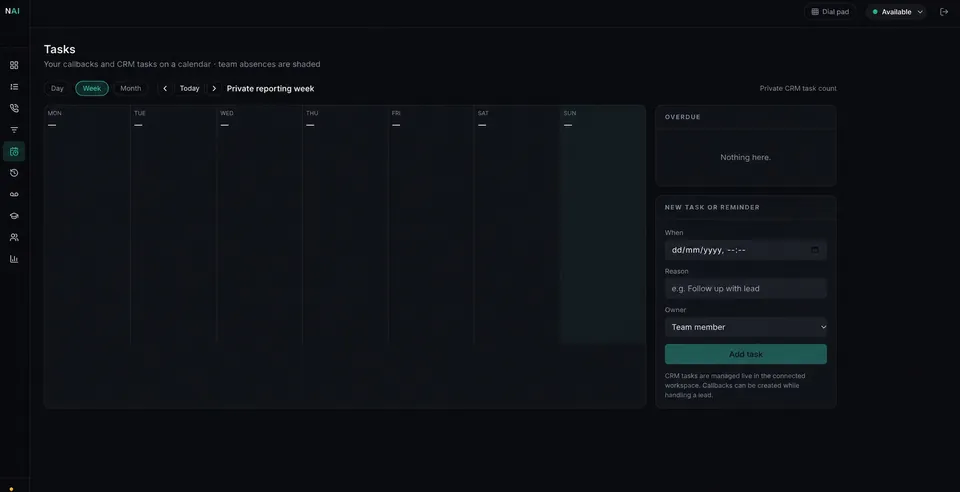Click the SAT column header
Screen dimensions: 960x492
point(483,113)
